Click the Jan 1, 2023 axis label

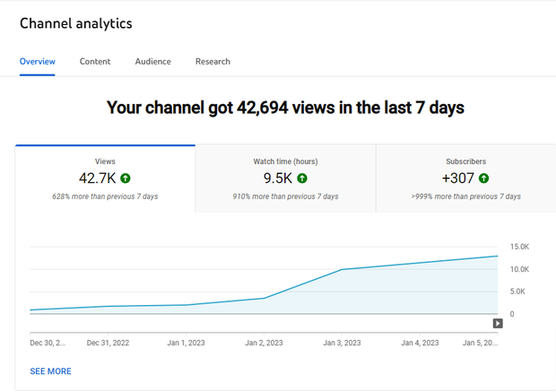(x=186, y=343)
